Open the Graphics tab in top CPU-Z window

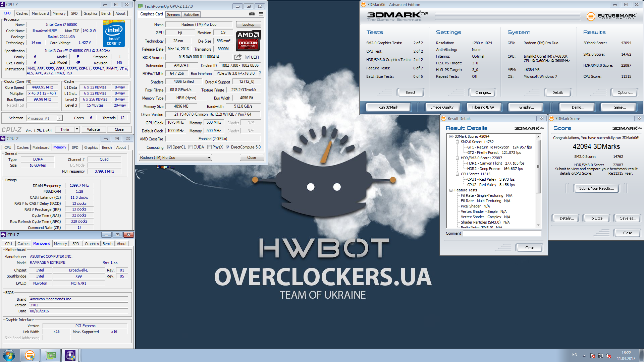[91, 13]
